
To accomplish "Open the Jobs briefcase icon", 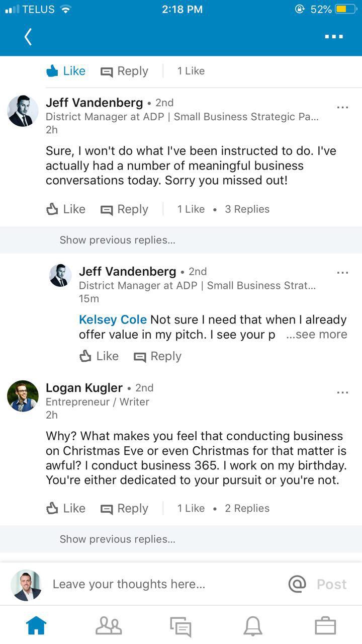I will coord(325,626).
